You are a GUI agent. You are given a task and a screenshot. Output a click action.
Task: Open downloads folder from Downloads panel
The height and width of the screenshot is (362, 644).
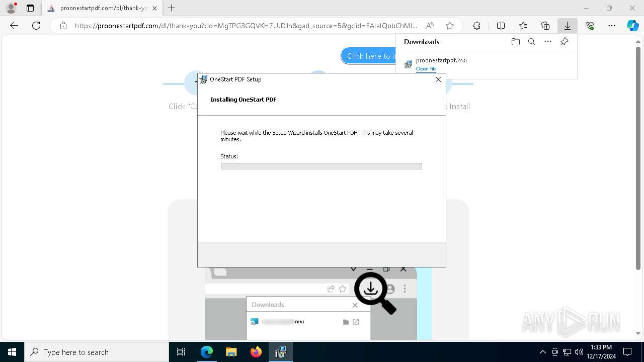click(515, 42)
